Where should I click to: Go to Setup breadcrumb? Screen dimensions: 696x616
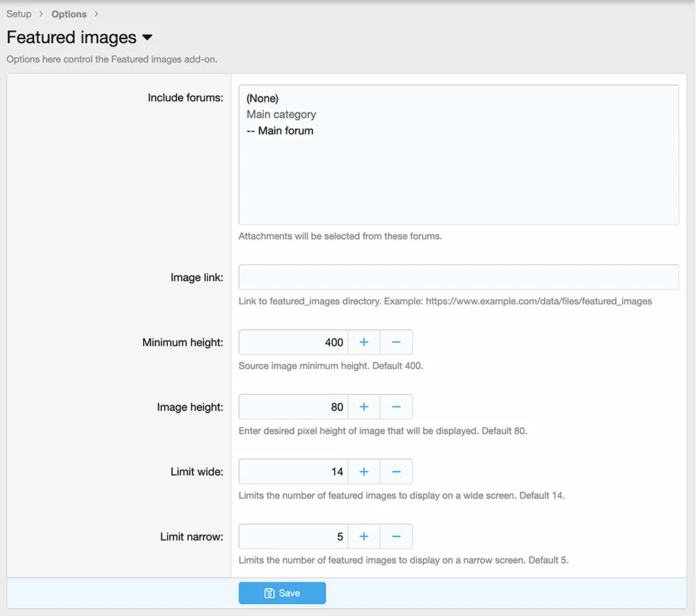tap(19, 14)
